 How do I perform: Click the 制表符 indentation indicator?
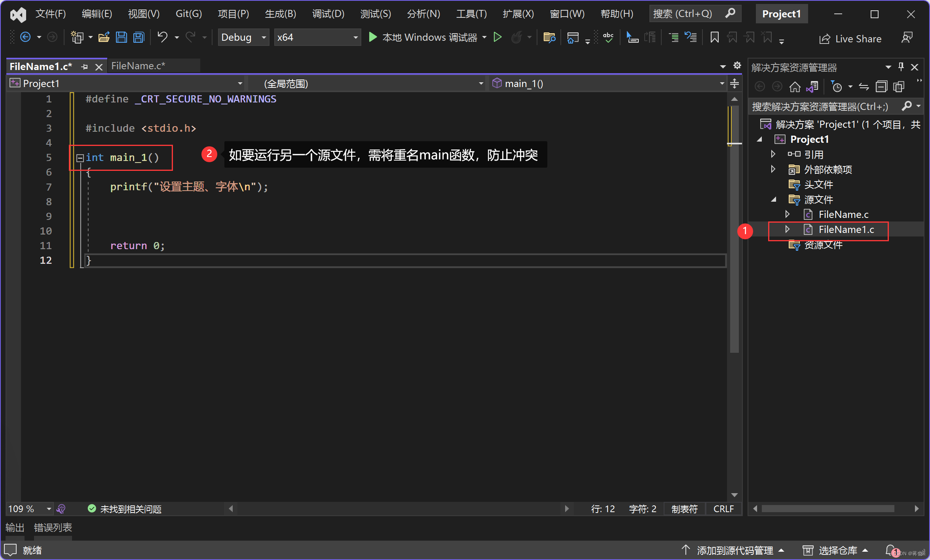684,509
